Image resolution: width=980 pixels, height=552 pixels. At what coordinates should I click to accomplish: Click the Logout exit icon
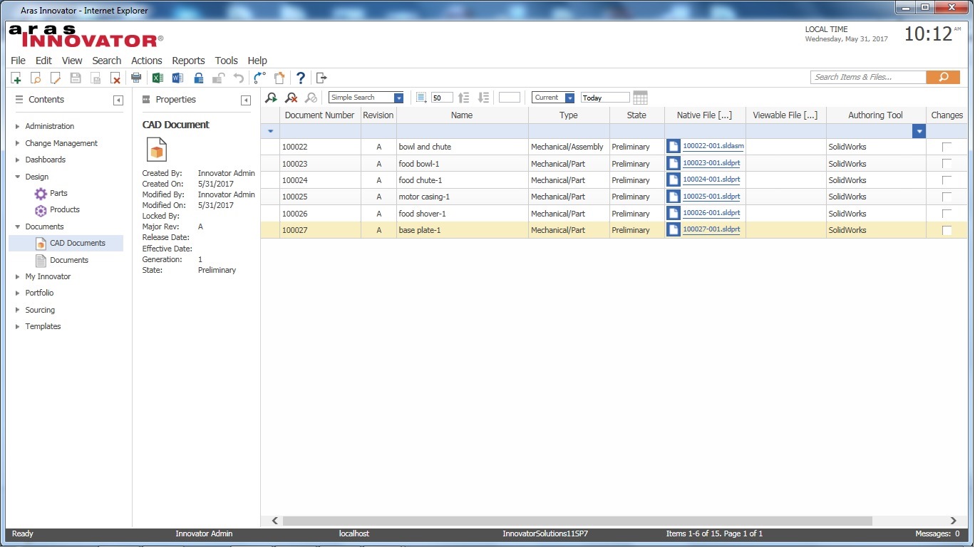[321, 78]
